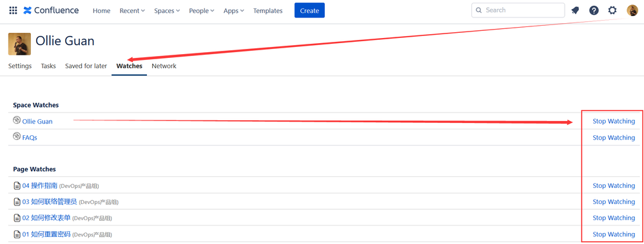Focus the Search input field
Viewport: 644px width, 244px height.
click(x=518, y=10)
